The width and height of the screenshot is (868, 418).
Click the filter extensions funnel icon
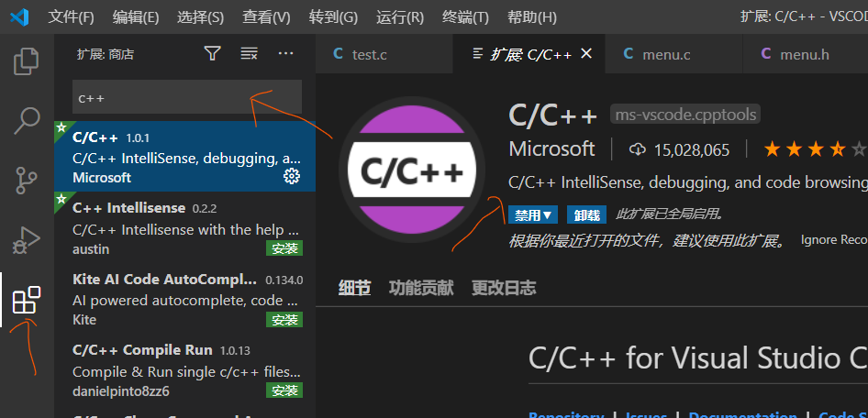pos(213,54)
